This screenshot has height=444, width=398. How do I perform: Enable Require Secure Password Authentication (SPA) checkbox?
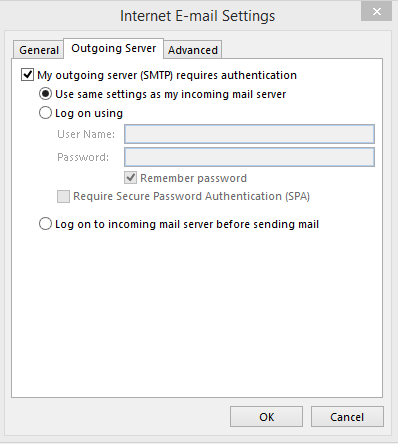point(63,196)
